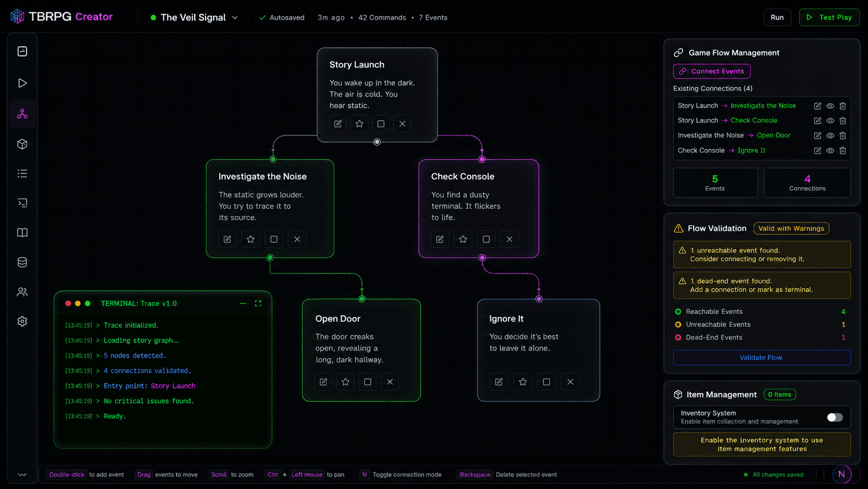Screen dimensions: 868x489
Task: Toggle visibility of Investigate to Open Door connection
Action: 830,136
